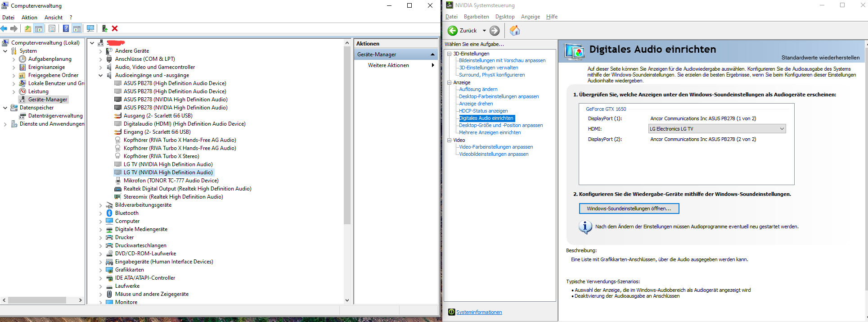Toggle the show/hide action pane toolbar icon
Viewport: 868px width, 322px height.
click(77, 28)
